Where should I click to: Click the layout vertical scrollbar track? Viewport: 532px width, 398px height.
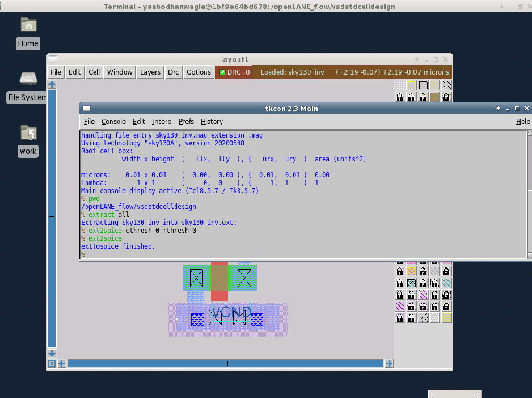click(x=52, y=219)
